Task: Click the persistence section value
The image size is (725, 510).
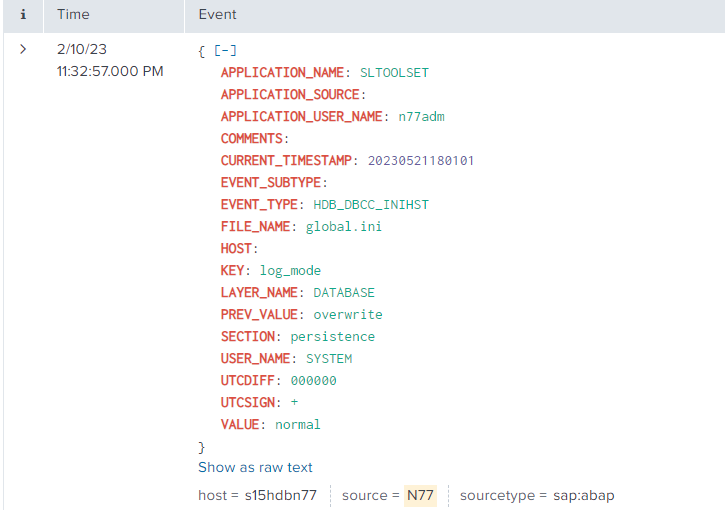Action: 333,336
